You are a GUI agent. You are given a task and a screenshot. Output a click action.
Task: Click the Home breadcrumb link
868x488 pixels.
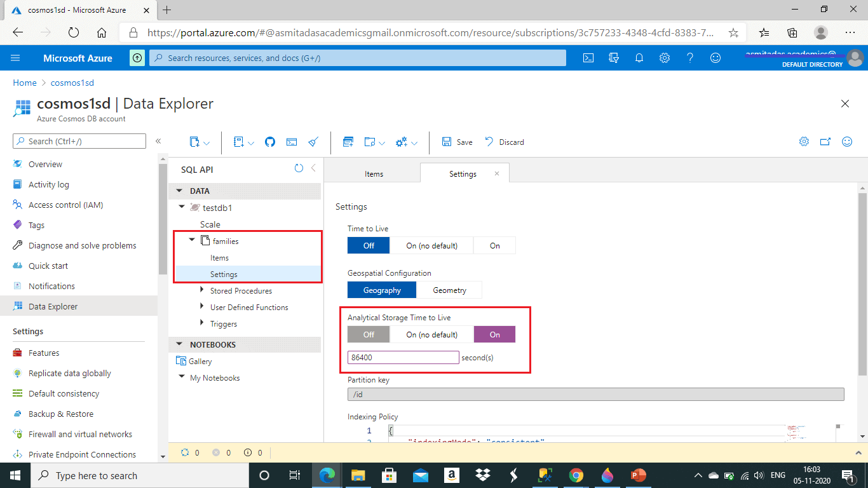coord(25,83)
